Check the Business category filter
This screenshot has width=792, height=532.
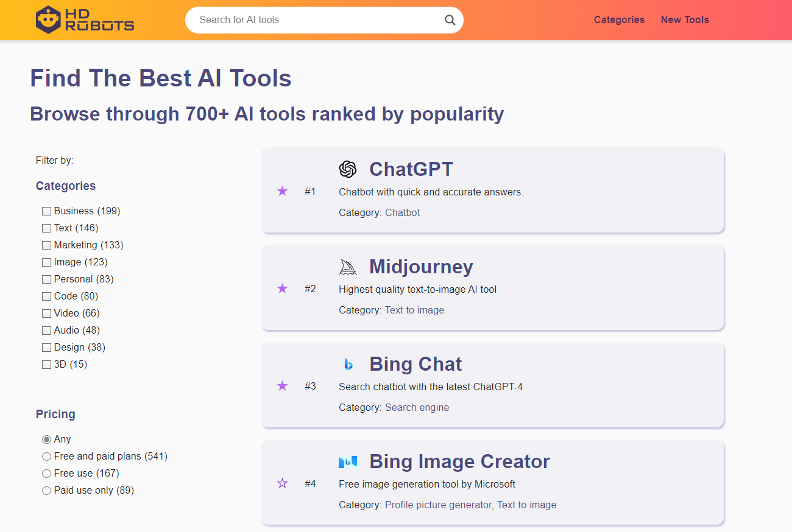tap(46, 211)
